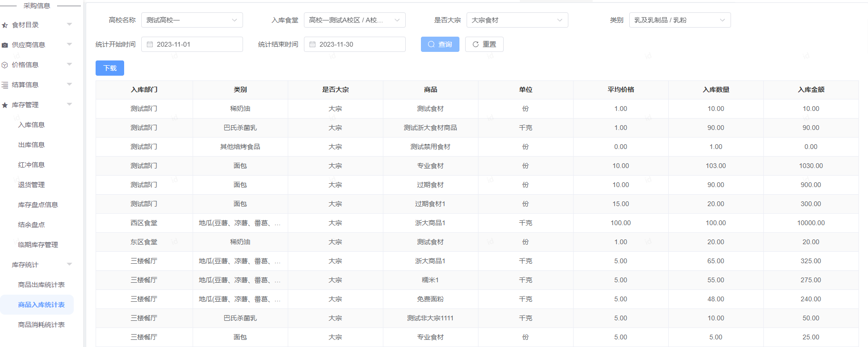This screenshot has width=868, height=347.
Task: Click the 重置 button
Action: click(484, 44)
